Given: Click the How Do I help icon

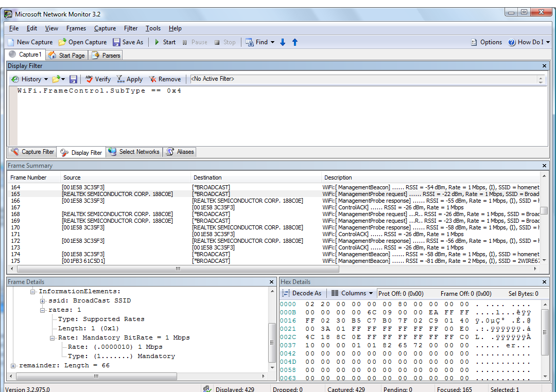Looking at the screenshot, I should pyautogui.click(x=511, y=42).
